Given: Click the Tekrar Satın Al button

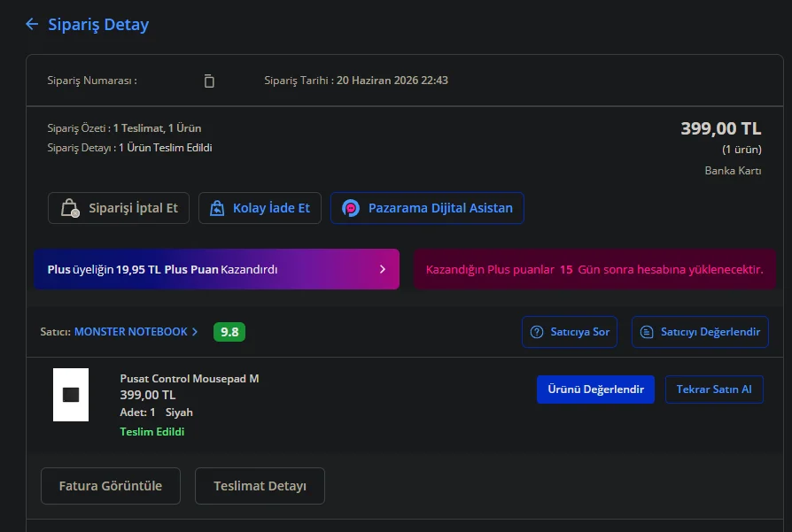Looking at the screenshot, I should pos(714,389).
